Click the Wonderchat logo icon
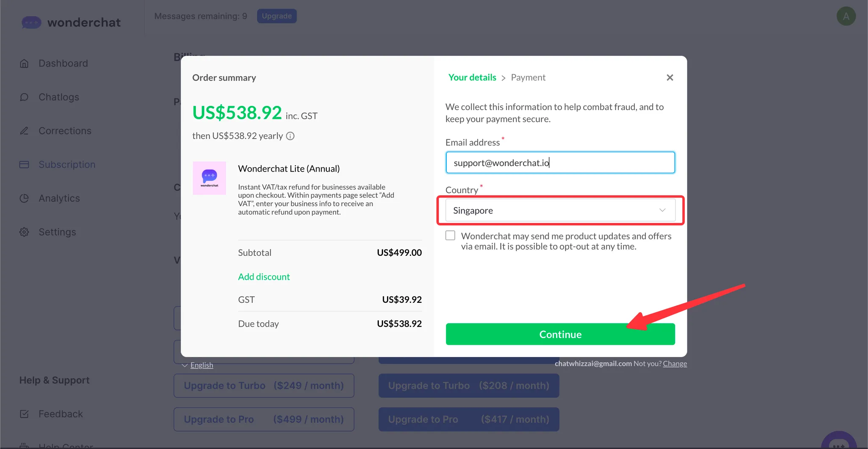This screenshot has height=449, width=868. [31, 22]
